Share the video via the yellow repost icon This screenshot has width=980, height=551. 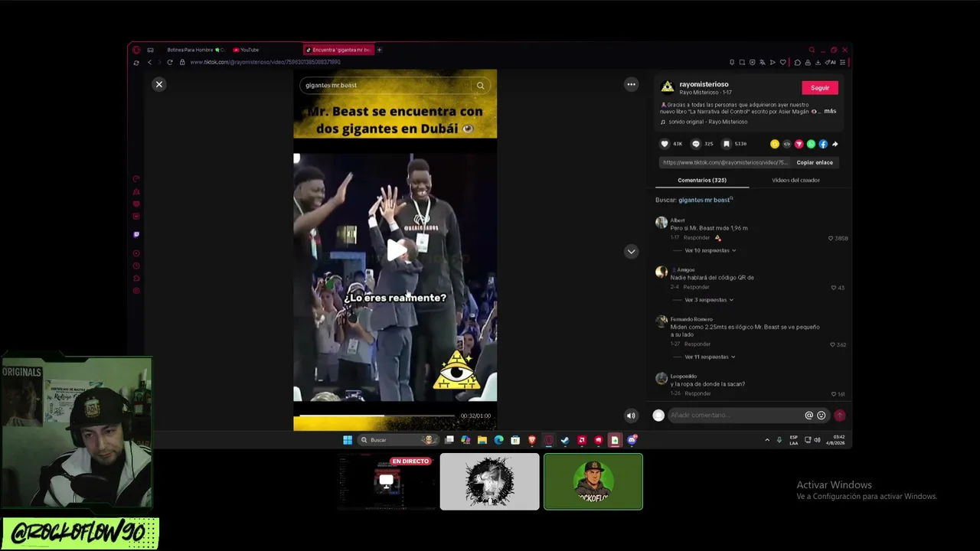pos(775,144)
